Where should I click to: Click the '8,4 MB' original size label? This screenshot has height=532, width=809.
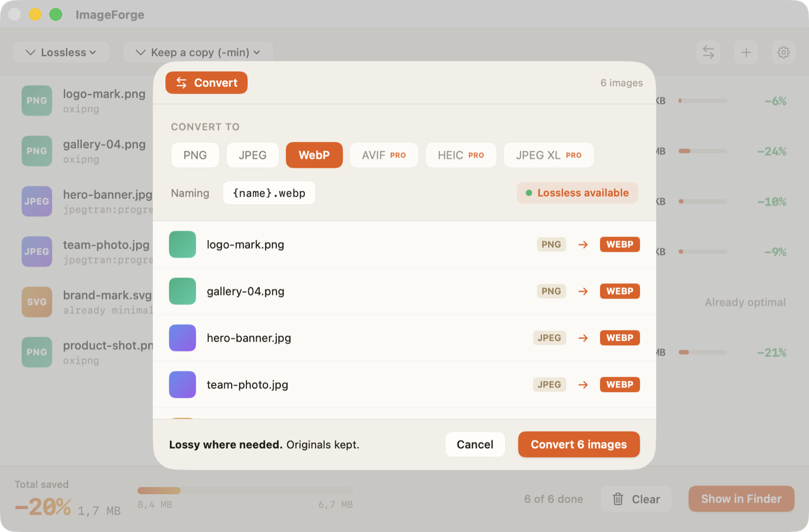(x=155, y=505)
